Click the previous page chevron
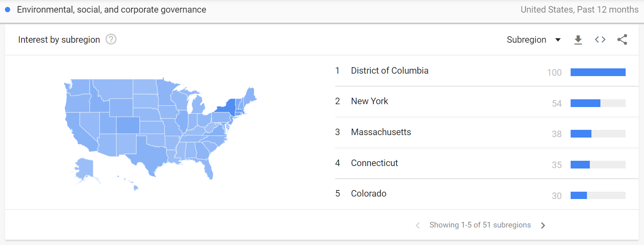 [418, 225]
